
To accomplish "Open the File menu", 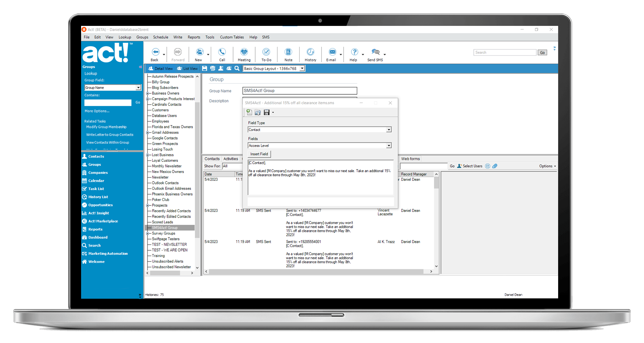I will click(x=87, y=37).
